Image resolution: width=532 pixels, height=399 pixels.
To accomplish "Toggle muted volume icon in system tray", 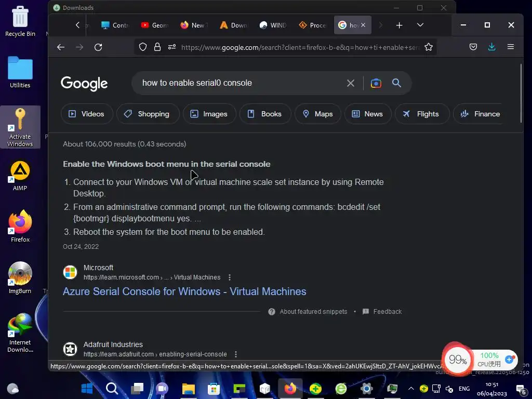I will coord(449,389).
